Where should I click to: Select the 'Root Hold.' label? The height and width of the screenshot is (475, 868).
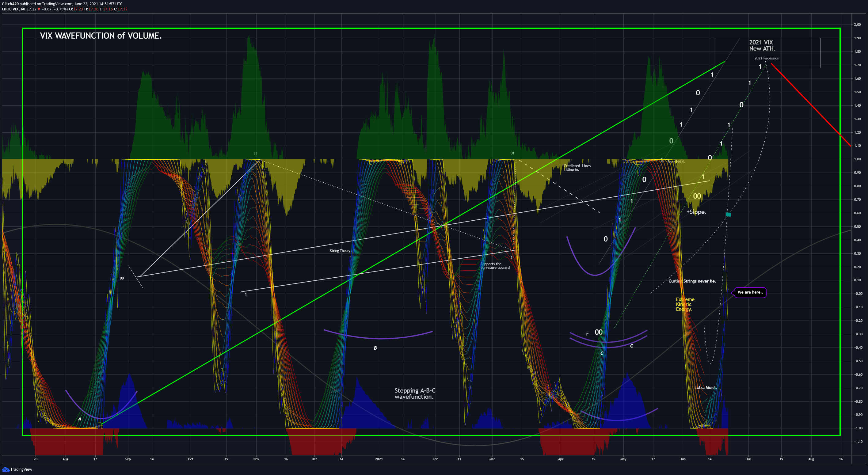click(x=676, y=162)
